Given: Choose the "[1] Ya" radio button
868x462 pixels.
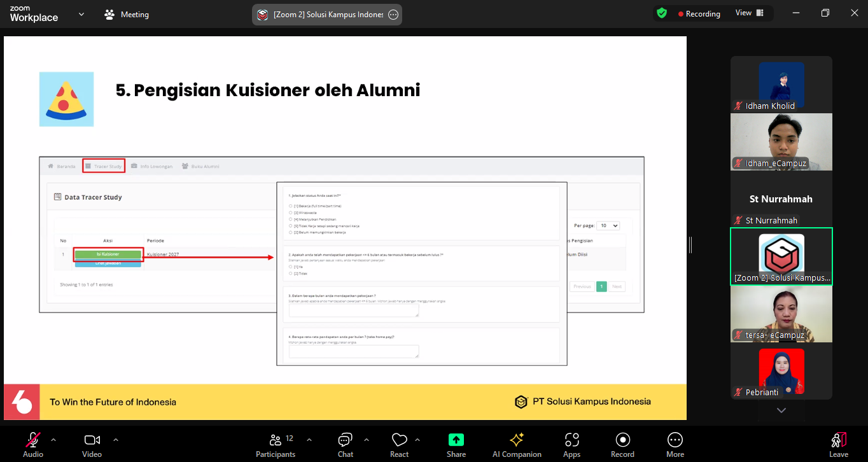Looking at the screenshot, I should coord(291,267).
